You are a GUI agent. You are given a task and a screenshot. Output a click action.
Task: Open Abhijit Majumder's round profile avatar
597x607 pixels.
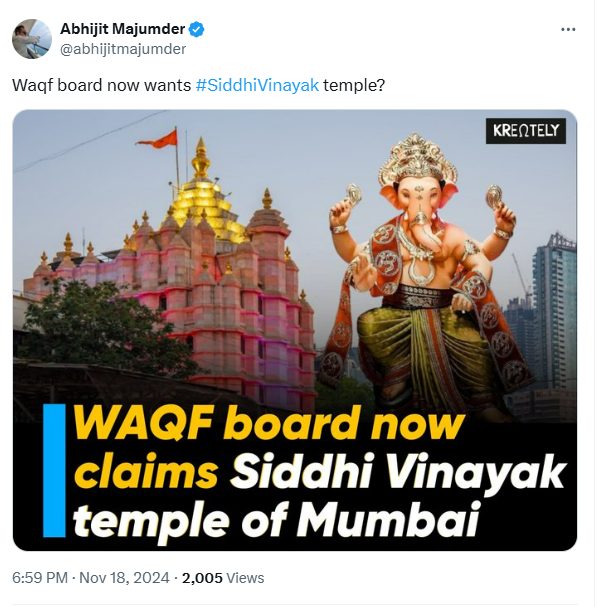click(x=32, y=39)
